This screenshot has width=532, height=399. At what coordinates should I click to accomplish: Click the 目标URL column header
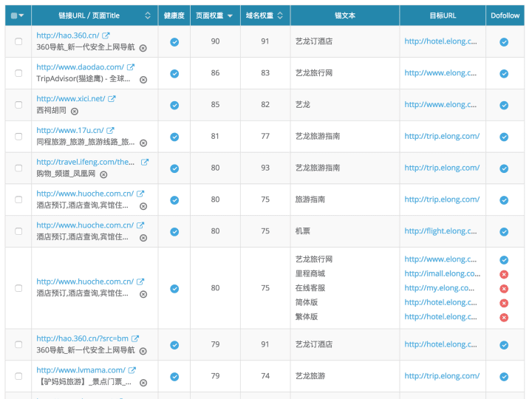[443, 16]
